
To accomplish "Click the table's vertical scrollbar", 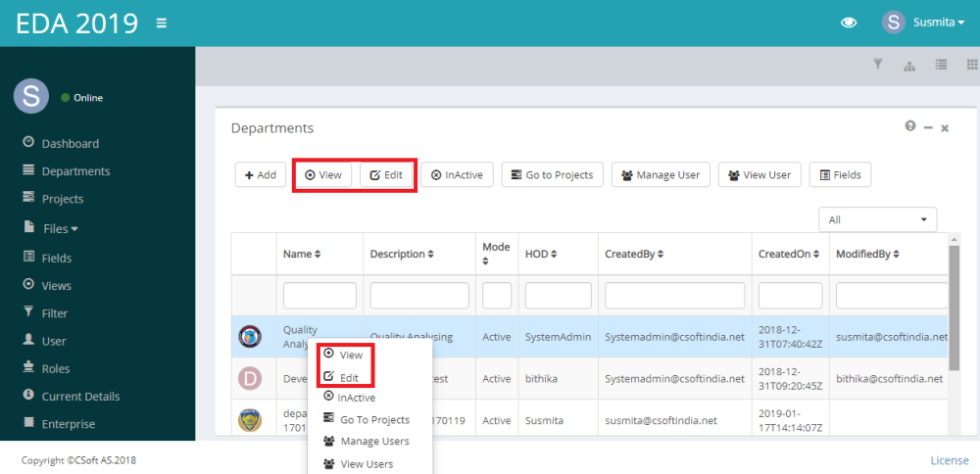I will point(954,306).
